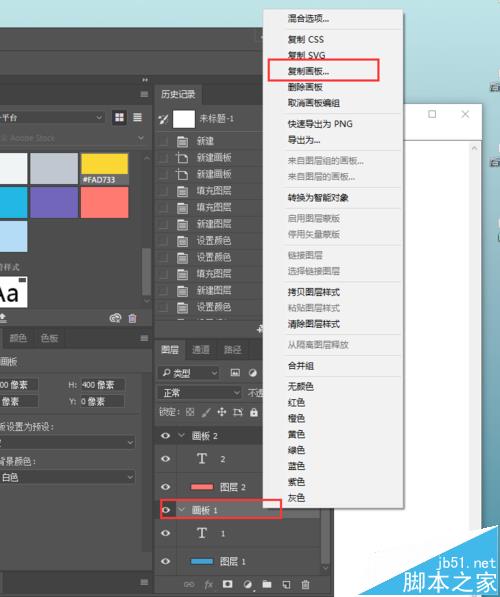Click the library panel trash icon

(132, 318)
